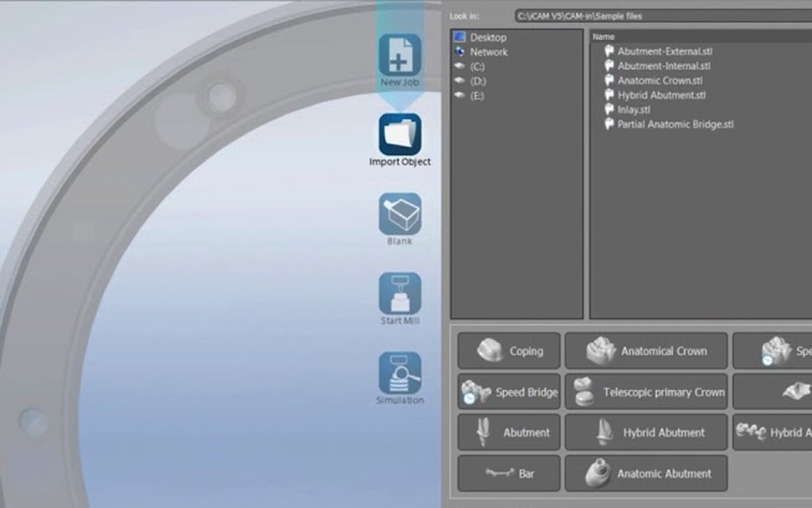The width and height of the screenshot is (812, 508).
Task: Choose the Telescopic primary Crown type
Action: click(646, 391)
